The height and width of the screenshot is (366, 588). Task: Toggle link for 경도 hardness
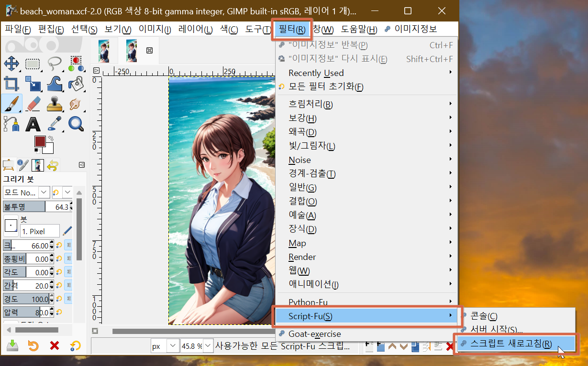coord(68,299)
